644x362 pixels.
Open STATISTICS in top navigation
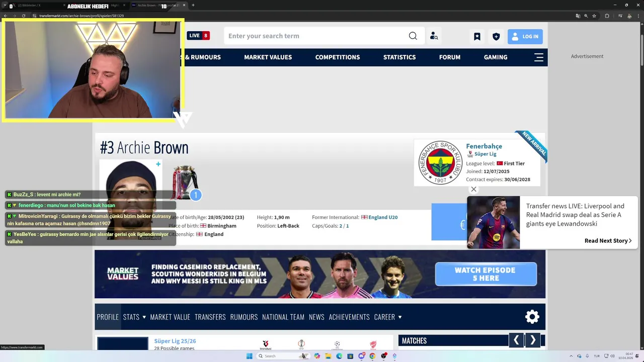(399, 57)
